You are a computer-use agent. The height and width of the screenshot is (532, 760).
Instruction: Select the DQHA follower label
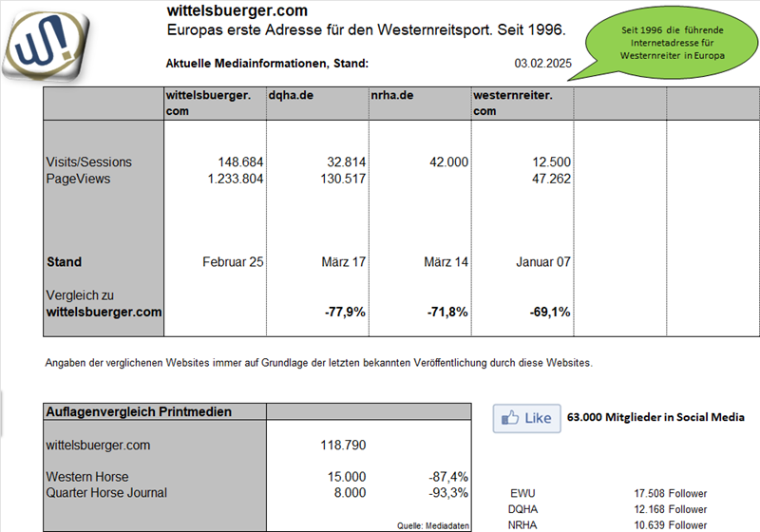click(522, 510)
